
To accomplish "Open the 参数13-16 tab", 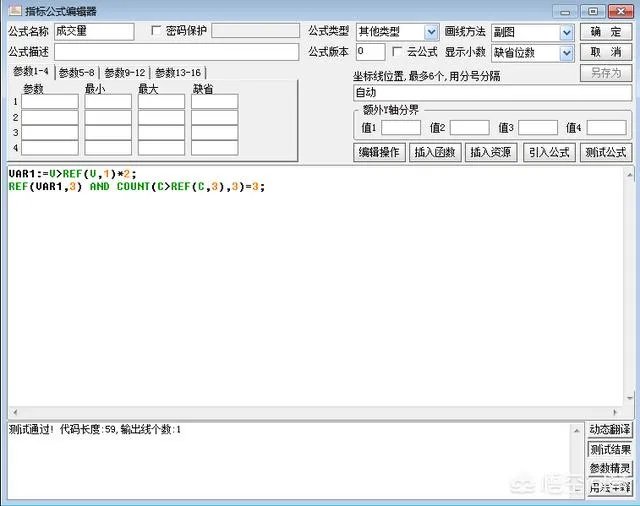I will coord(177,73).
